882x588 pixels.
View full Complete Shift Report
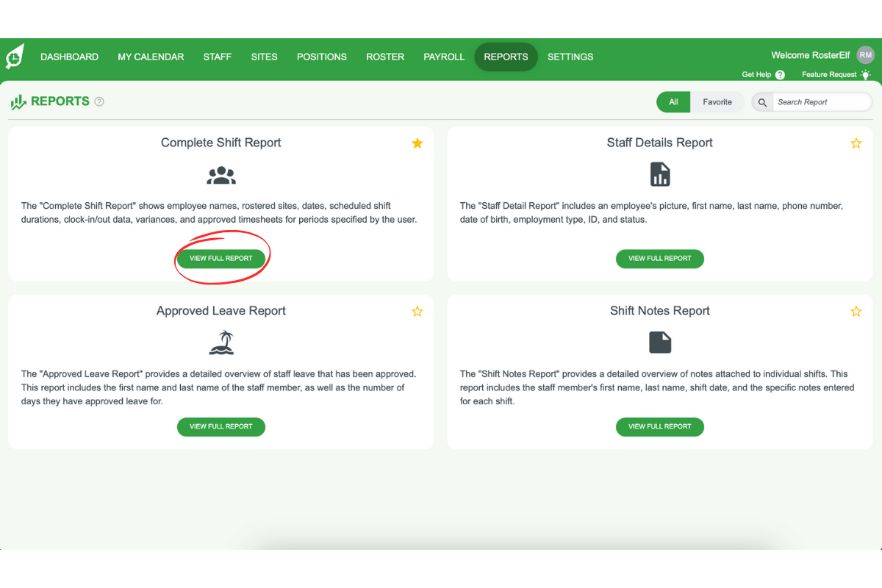pyautogui.click(x=221, y=259)
